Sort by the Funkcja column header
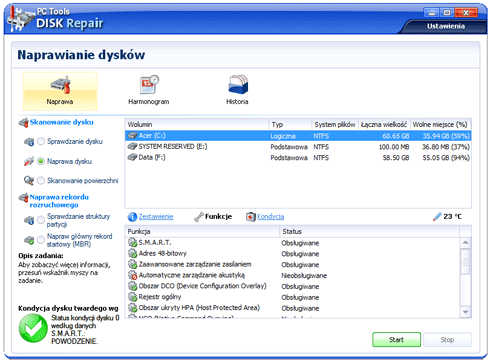The image size is (490, 362). pos(203,231)
